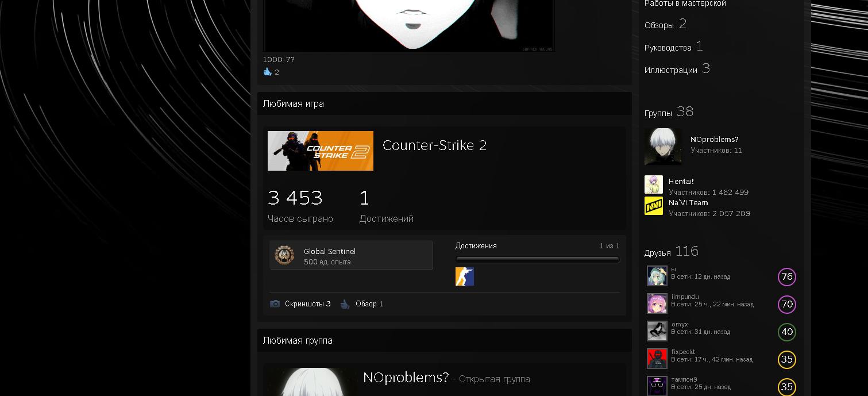Open Группы 38 list
The image size is (868, 396).
pyautogui.click(x=669, y=112)
